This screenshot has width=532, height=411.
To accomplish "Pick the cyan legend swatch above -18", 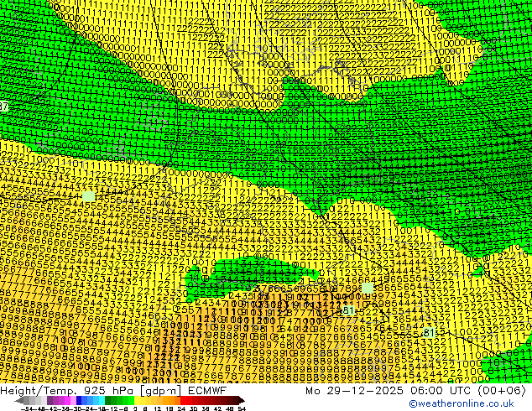I will click(102, 401).
